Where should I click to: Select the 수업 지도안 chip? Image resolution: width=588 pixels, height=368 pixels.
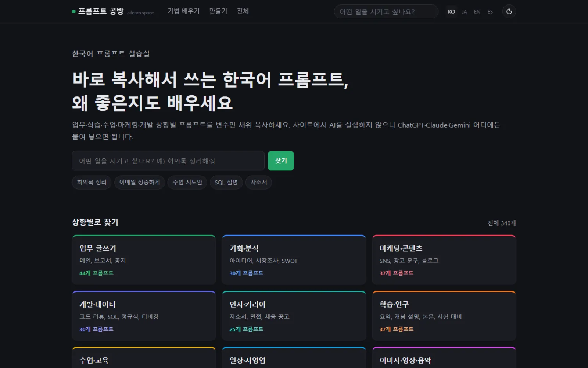pyautogui.click(x=187, y=182)
